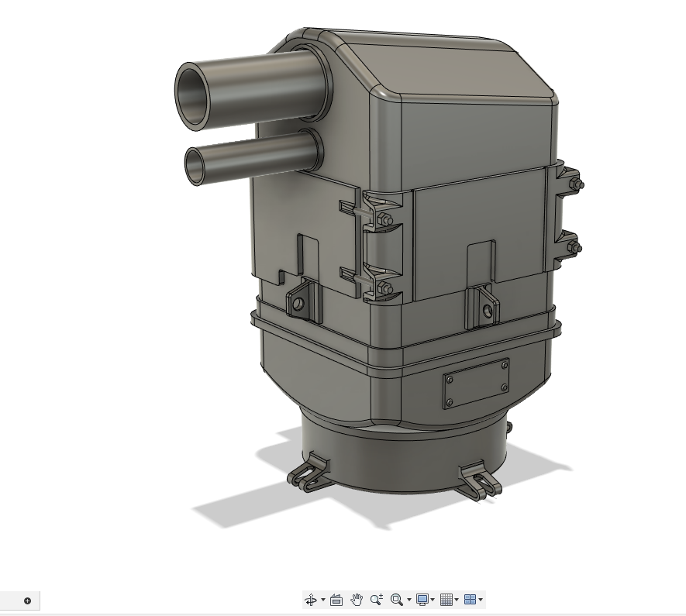Expand the Zoom Window options dropdown arrow
The height and width of the screenshot is (616, 686).
[409, 600]
